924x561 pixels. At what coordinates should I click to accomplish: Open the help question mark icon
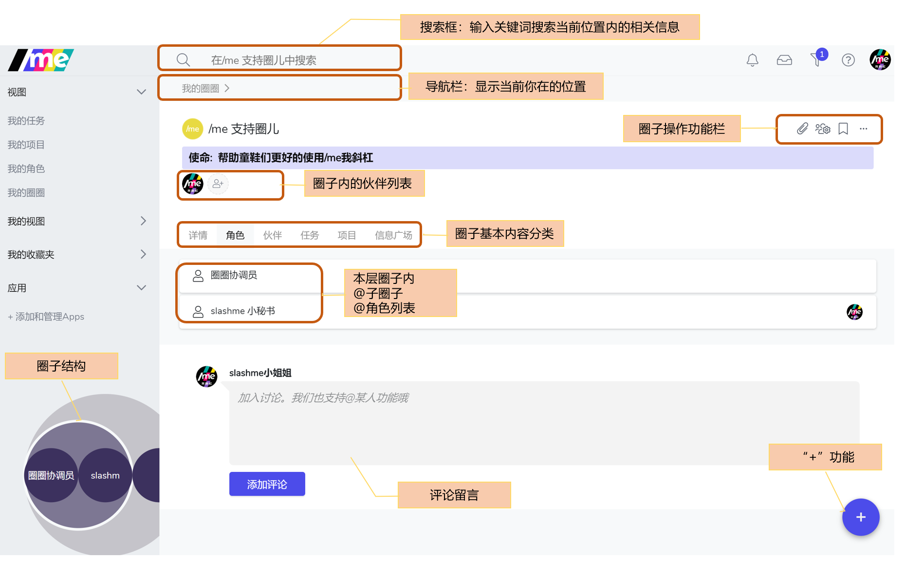click(x=848, y=60)
